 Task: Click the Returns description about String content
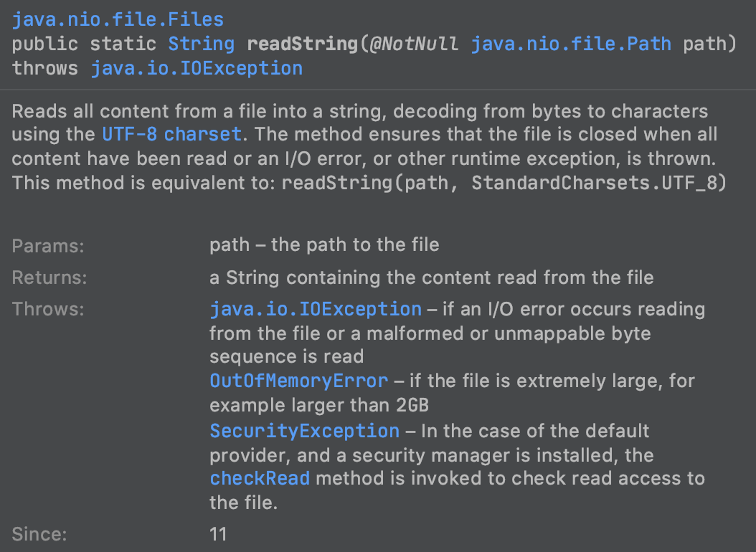432,277
